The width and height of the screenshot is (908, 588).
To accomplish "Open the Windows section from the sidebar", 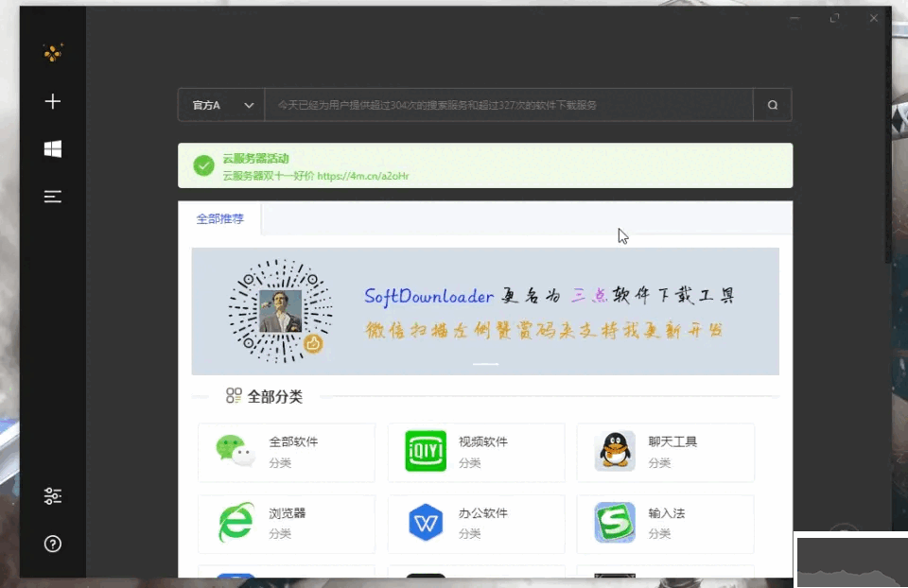I will pos(53,148).
